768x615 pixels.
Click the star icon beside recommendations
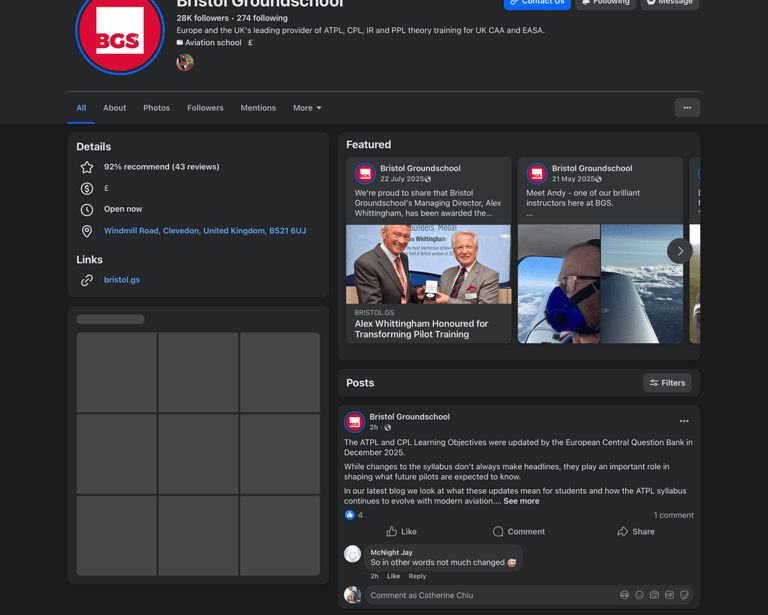click(87, 167)
